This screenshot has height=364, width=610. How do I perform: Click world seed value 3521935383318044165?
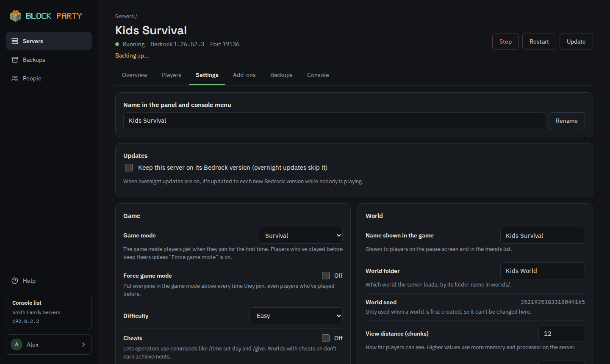pyautogui.click(x=553, y=302)
